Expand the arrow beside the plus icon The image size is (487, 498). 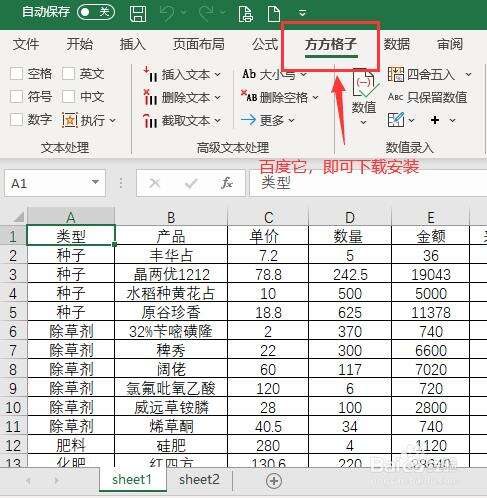452,120
